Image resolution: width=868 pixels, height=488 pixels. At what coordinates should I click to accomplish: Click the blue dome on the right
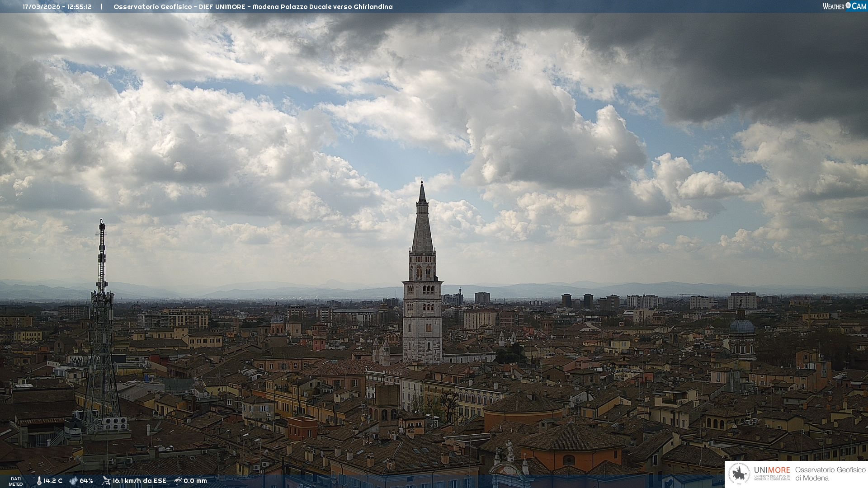point(742,326)
